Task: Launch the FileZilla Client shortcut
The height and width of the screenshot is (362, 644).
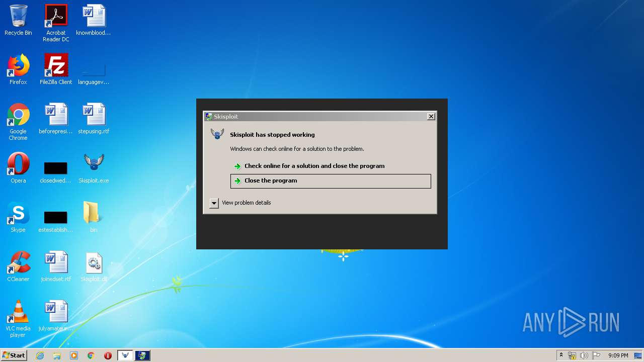Action: point(56,69)
